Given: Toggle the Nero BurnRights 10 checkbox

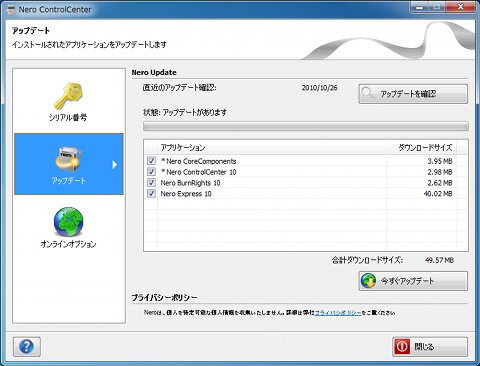Looking at the screenshot, I should click(x=151, y=183).
